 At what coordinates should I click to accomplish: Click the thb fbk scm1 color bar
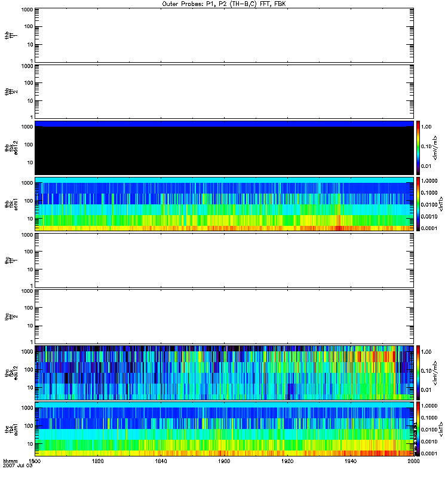pyautogui.click(x=418, y=204)
